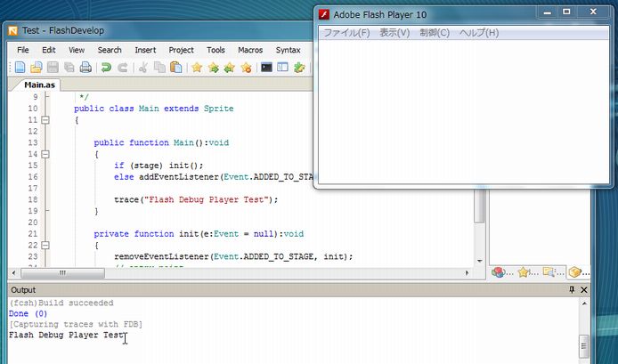Close the Output panel with the X icon
Screen dimensions: 618x364
click(583, 290)
